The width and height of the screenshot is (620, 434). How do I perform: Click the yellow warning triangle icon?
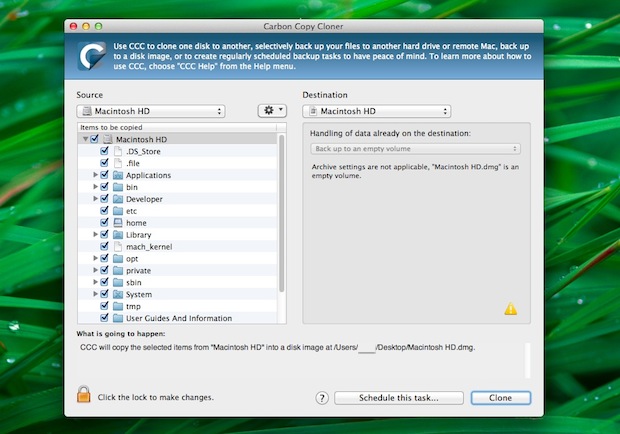pyautogui.click(x=510, y=308)
